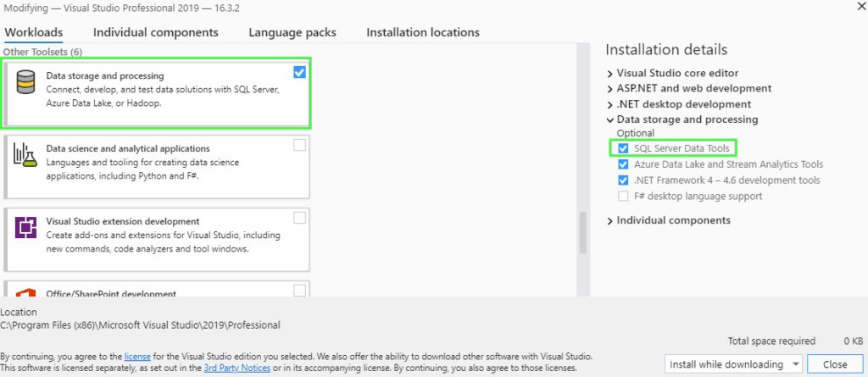Click the Professional install location path text
Screen dimensions: 868x377
[x=141, y=325]
